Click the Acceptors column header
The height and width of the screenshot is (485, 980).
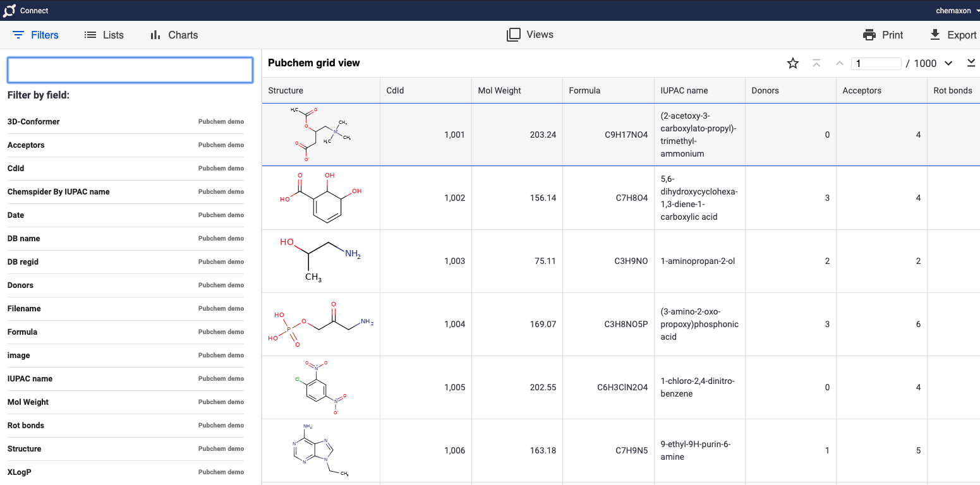coord(881,90)
